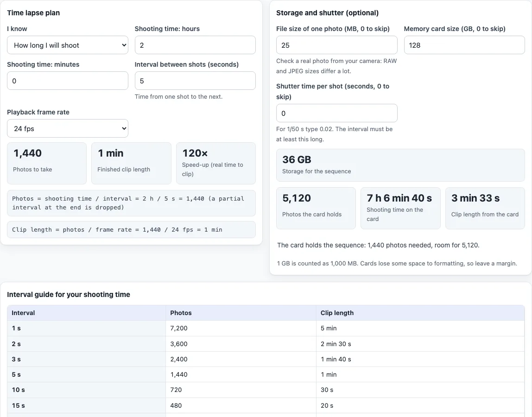532x417 pixels.
Task: Click the Interval column header
Action: [x=87, y=313]
